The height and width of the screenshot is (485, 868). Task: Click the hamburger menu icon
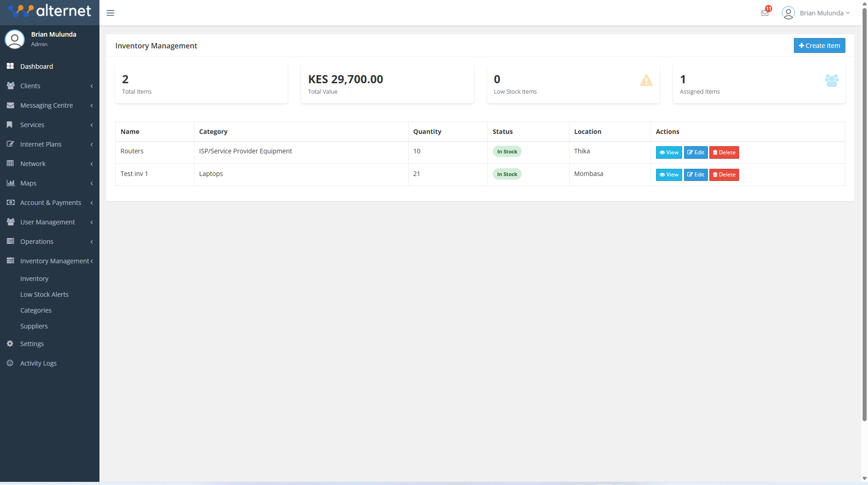110,13
